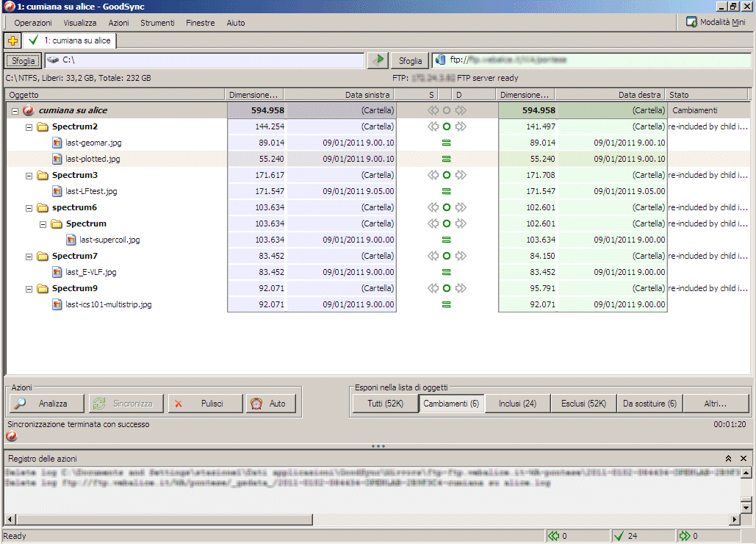Select the '1: cumiana su alice' job tab
Image resolution: width=756 pixels, height=544 pixels.
70,40
